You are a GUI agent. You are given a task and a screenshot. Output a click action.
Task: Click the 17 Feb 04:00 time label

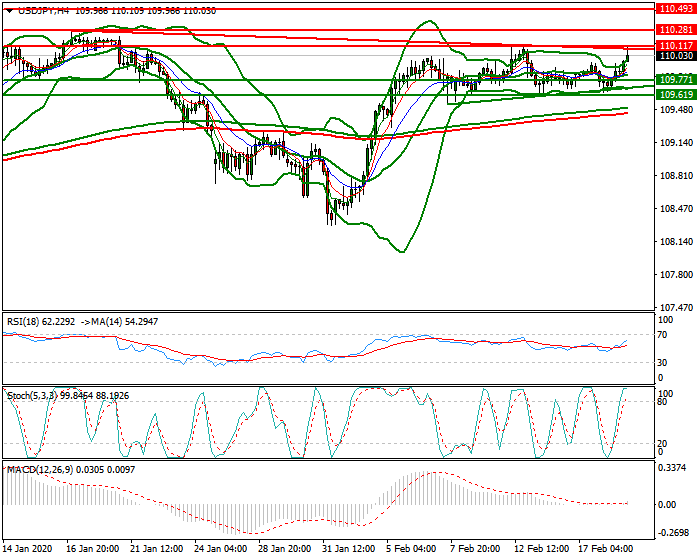click(x=606, y=549)
